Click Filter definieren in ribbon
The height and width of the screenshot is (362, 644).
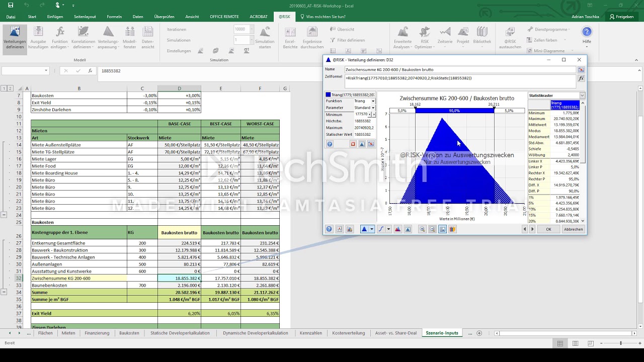point(347,40)
